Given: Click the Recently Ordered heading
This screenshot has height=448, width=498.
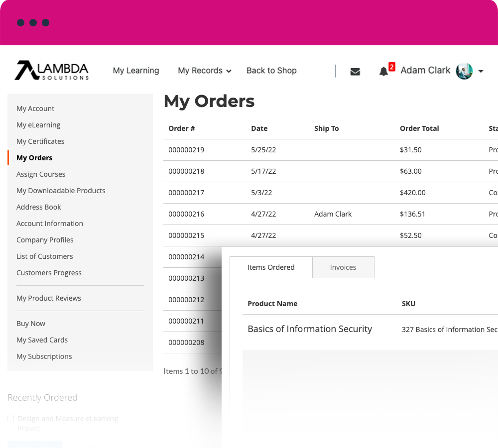Looking at the screenshot, I should (x=42, y=398).
